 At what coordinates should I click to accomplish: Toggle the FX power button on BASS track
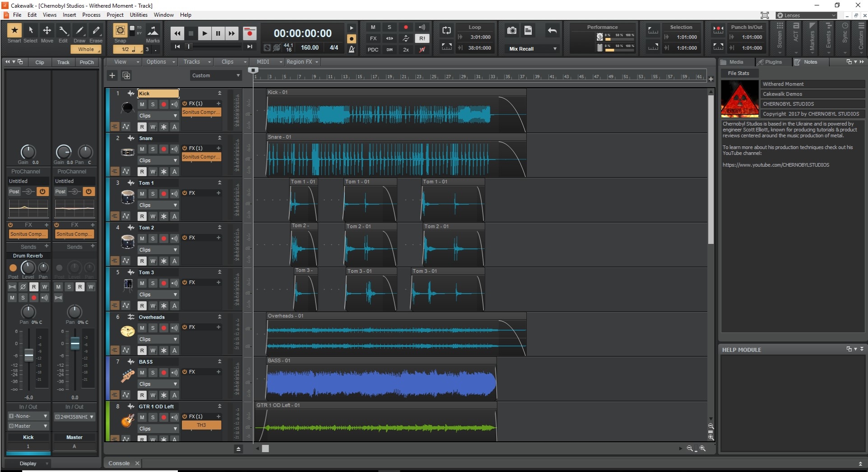click(x=185, y=372)
